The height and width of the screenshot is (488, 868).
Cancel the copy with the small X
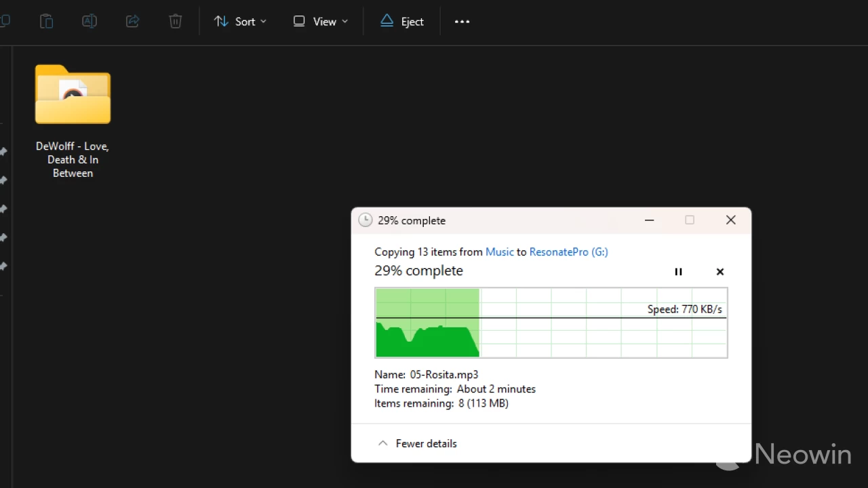(720, 272)
